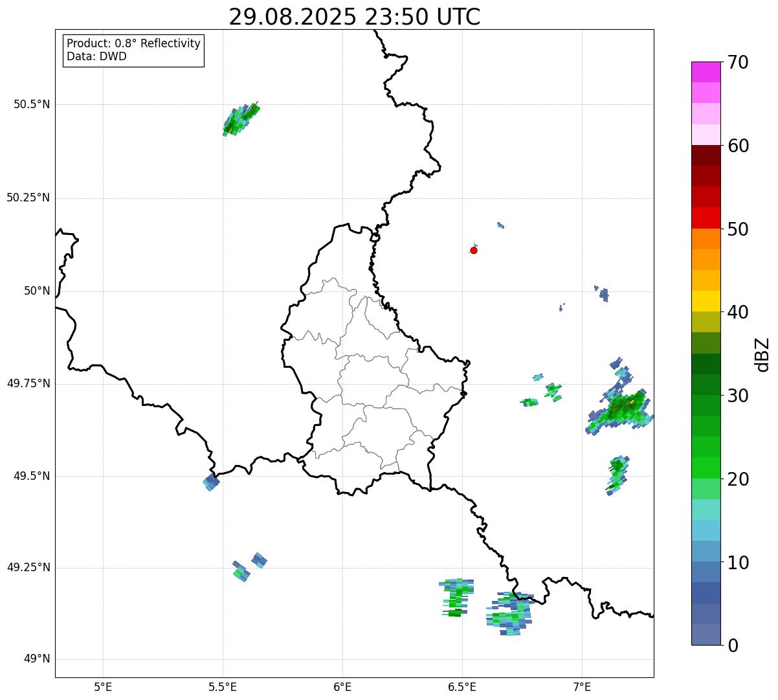Click the Product: 0.8° Reflectivity text

(x=133, y=44)
